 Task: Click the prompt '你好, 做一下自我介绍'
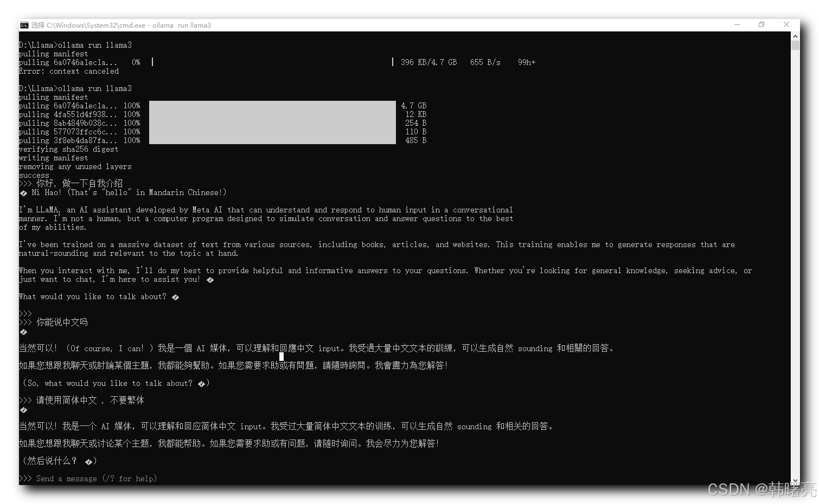tap(79, 184)
